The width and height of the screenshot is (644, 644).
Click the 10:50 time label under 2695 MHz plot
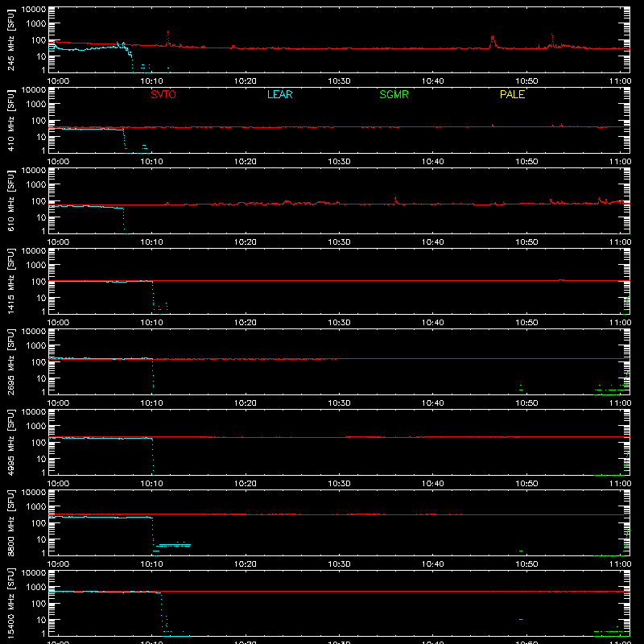click(x=526, y=403)
